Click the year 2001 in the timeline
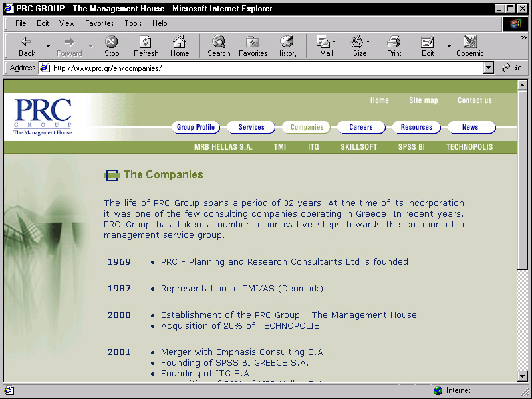Image resolution: width=532 pixels, height=399 pixels. point(119,352)
